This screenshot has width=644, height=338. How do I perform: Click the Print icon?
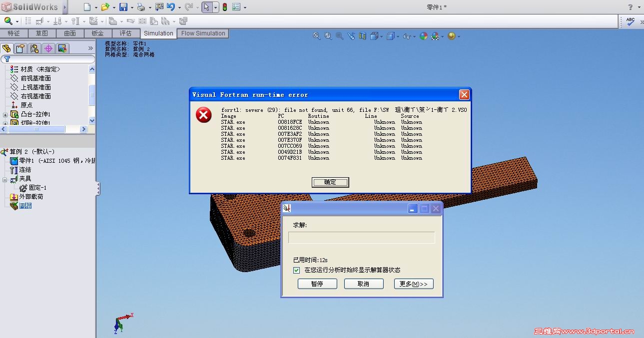(141, 7)
